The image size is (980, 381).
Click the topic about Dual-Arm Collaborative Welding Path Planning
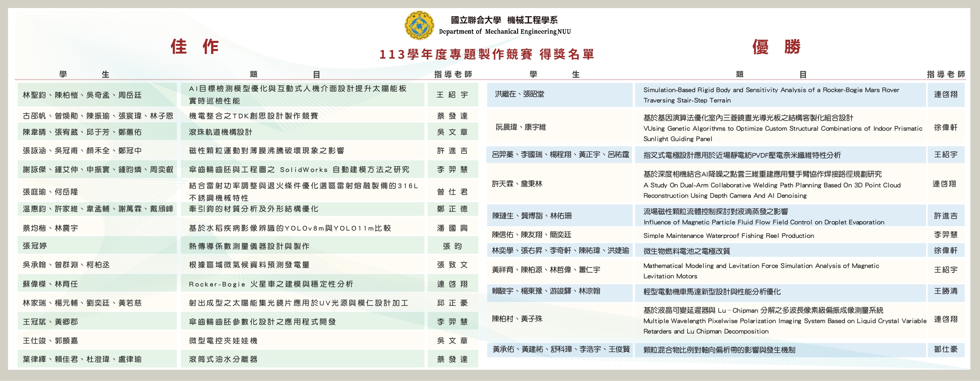(772, 185)
